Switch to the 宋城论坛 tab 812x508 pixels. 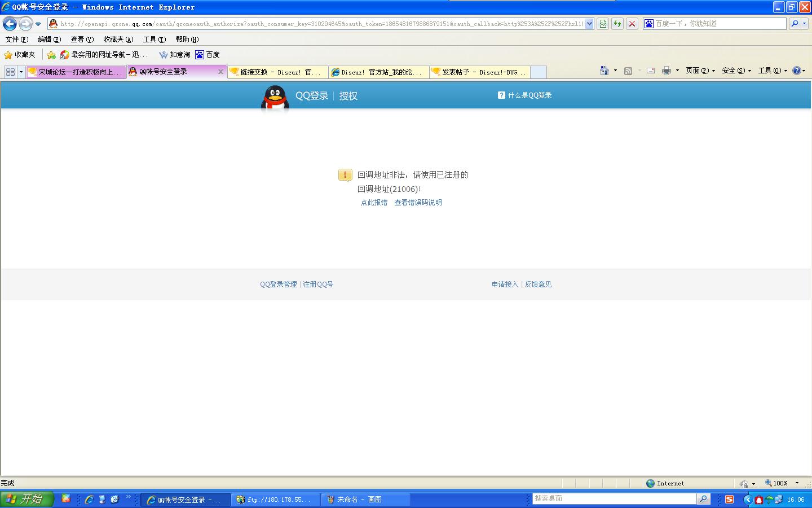click(x=76, y=72)
